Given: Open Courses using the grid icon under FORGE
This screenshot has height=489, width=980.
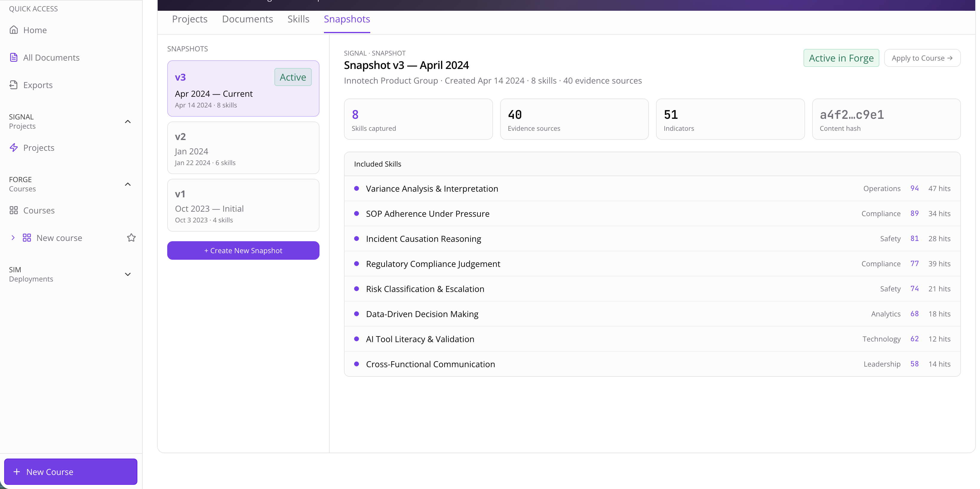Looking at the screenshot, I should (14, 210).
